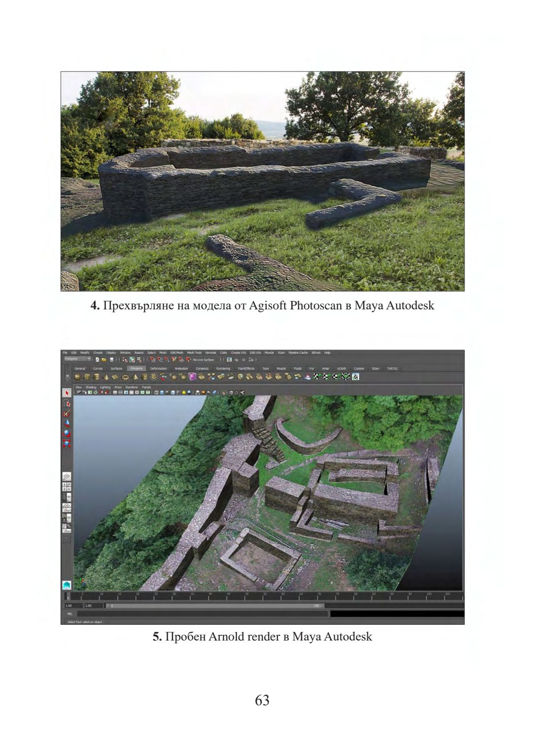Activate the Rotate tool sphere icon
The height and width of the screenshot is (756, 533).
point(67,434)
